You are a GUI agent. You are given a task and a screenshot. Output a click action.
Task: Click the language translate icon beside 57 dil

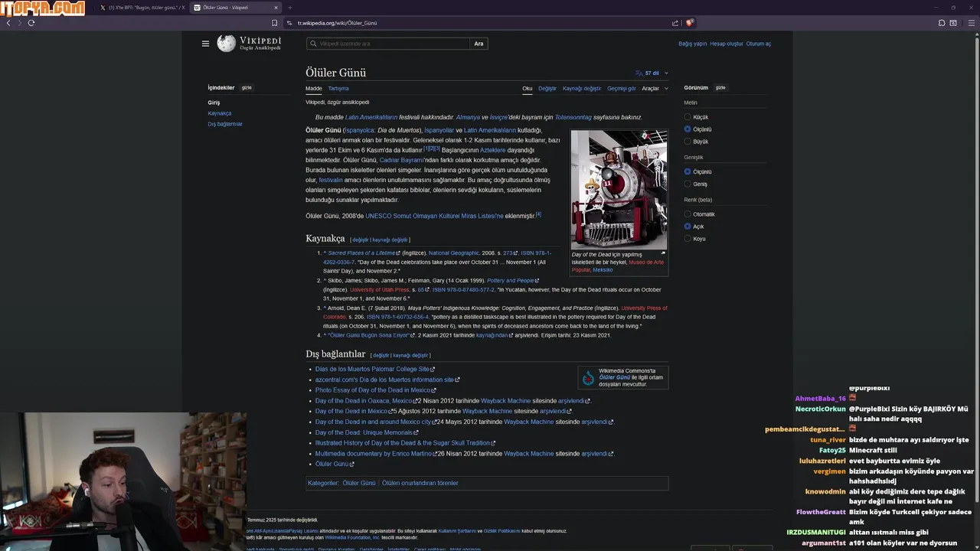pos(639,73)
